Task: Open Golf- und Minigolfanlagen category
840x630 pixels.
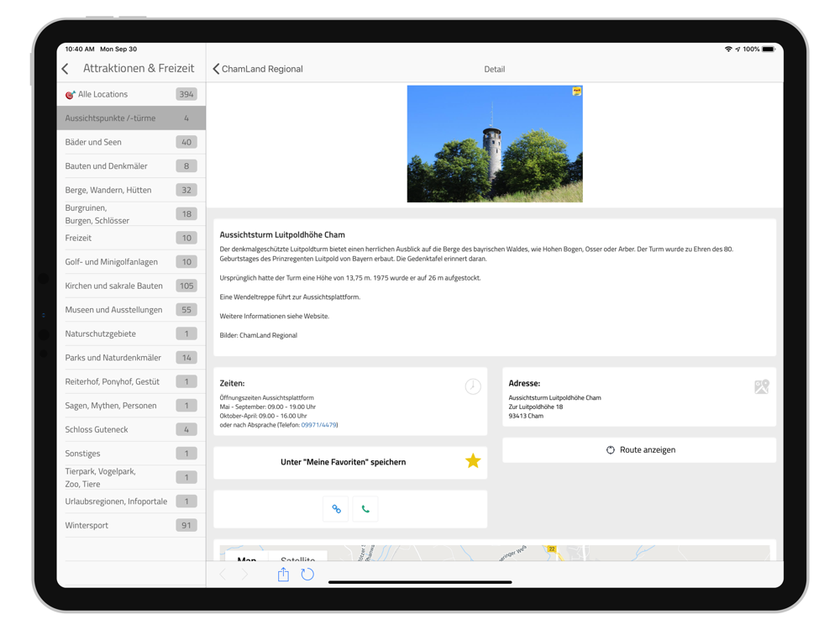Action: [131, 262]
